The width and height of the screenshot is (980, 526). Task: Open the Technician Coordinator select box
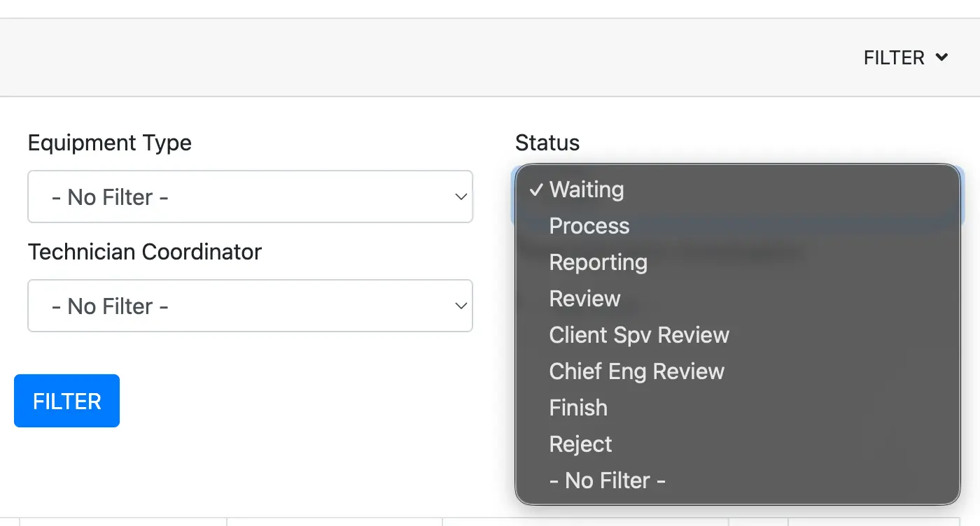[x=250, y=306]
